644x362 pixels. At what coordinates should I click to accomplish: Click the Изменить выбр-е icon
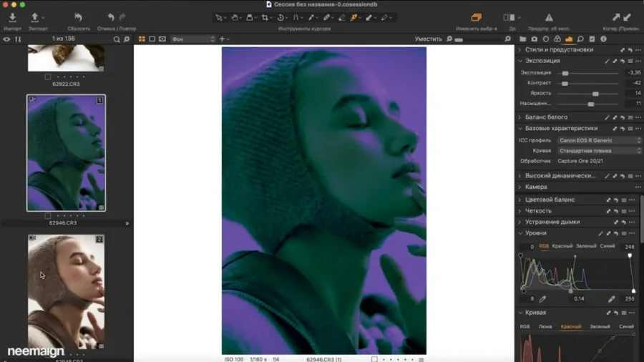(476, 17)
